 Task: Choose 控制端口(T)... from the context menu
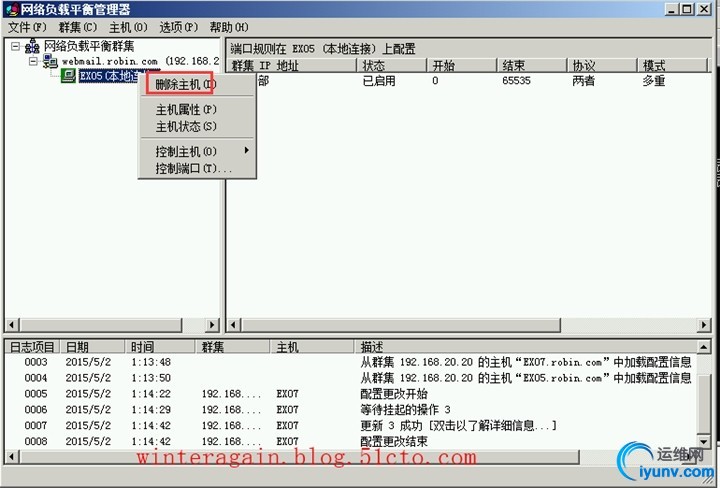(x=197, y=168)
